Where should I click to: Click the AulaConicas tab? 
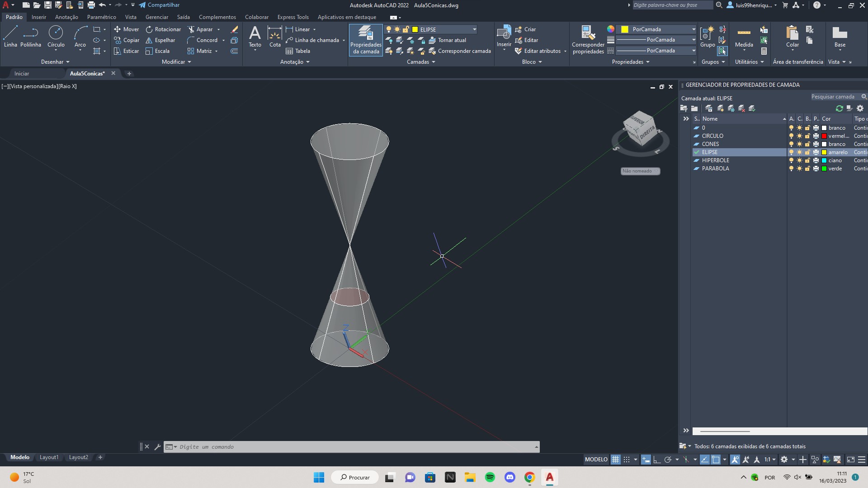tap(87, 73)
